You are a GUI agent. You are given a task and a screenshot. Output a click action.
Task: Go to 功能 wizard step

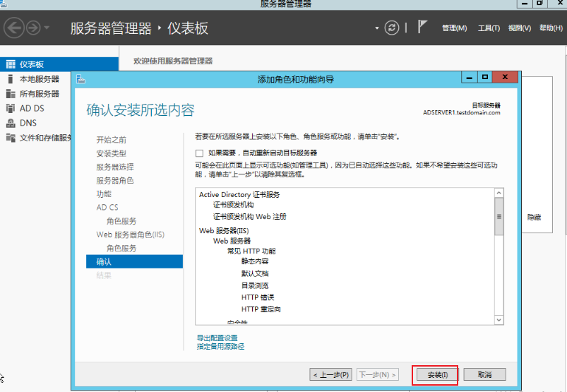click(x=104, y=194)
